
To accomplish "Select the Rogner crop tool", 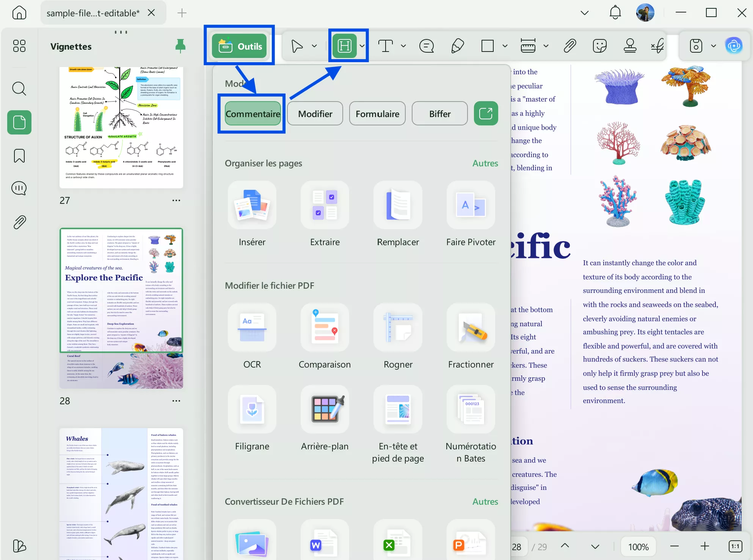I will [x=398, y=327].
